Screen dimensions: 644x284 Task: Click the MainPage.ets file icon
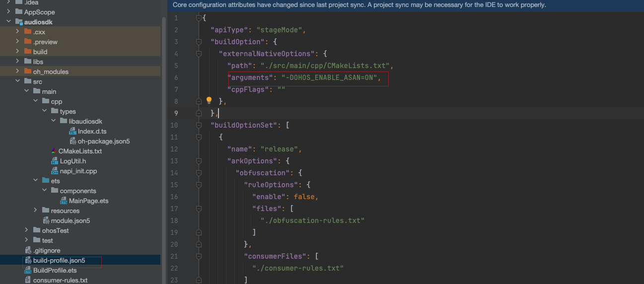[64, 201]
